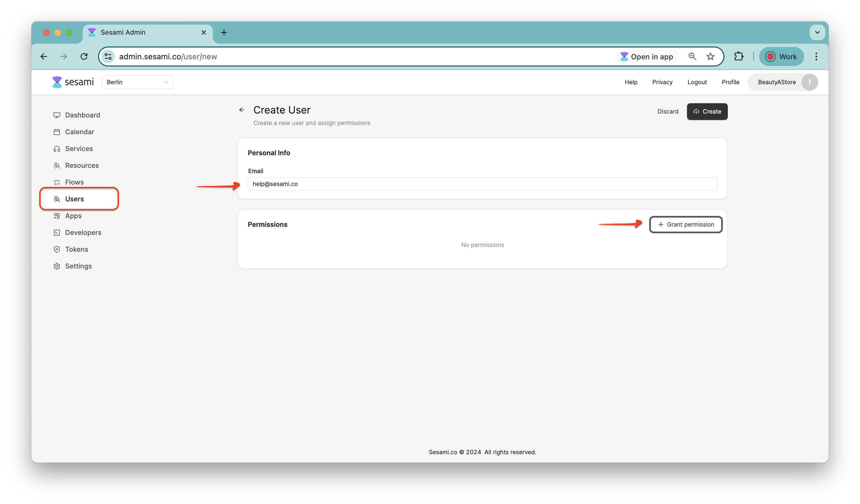Click the Email input field
Screen dimensions: 860x504
pyautogui.click(x=482, y=184)
